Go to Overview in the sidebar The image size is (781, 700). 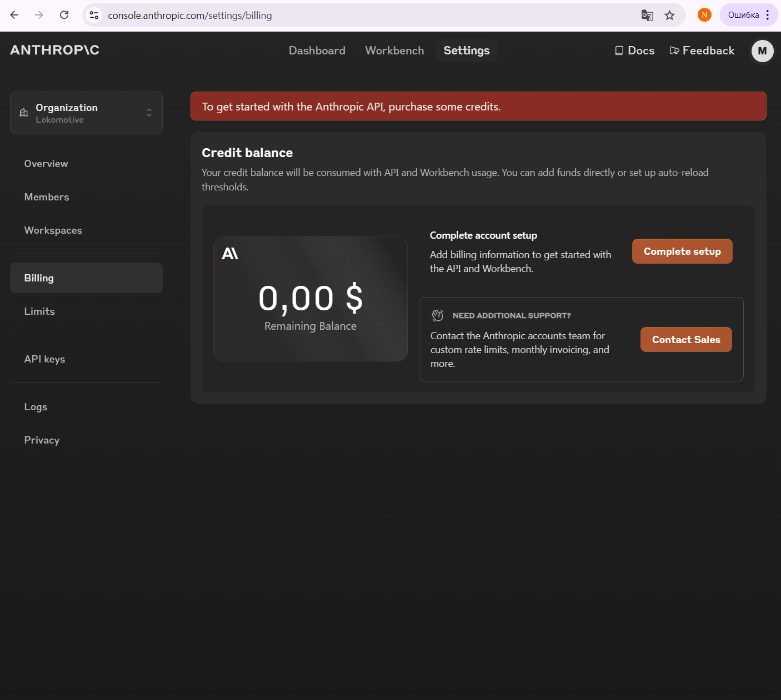46,164
